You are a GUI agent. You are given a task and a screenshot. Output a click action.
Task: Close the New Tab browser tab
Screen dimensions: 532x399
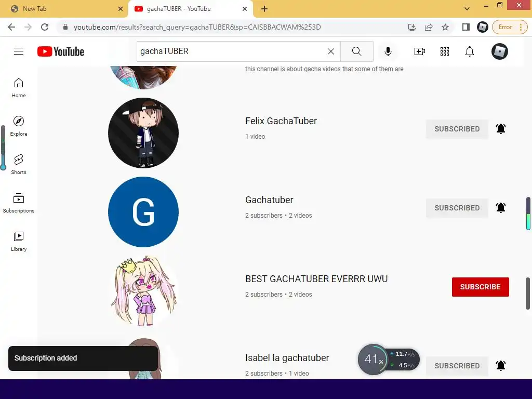120,9
